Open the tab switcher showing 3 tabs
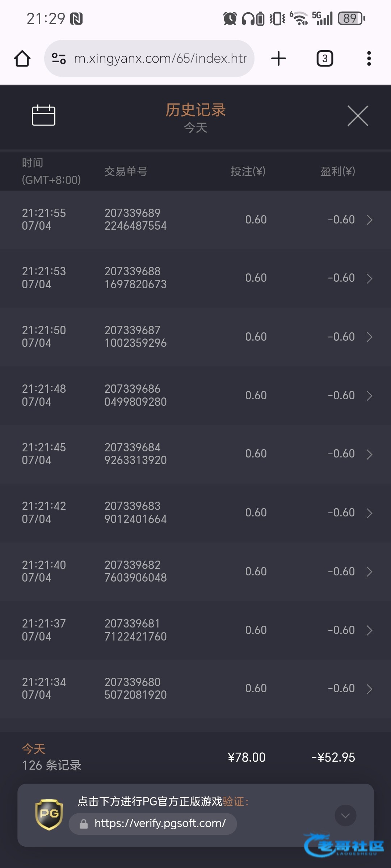Image resolution: width=391 pixels, height=868 pixels. 325,59
